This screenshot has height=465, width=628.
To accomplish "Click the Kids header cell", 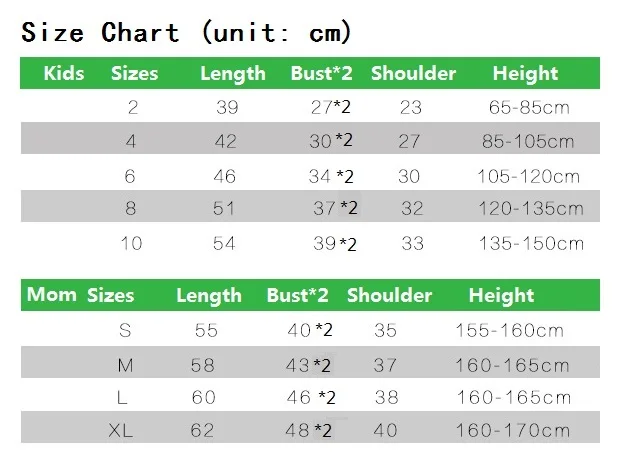I will (64, 73).
